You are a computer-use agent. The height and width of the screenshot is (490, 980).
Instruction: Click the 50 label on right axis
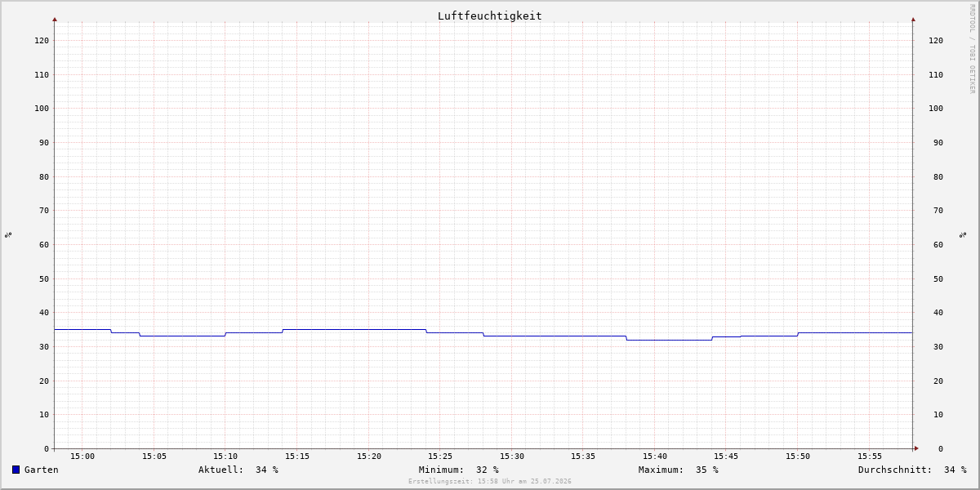936,278
